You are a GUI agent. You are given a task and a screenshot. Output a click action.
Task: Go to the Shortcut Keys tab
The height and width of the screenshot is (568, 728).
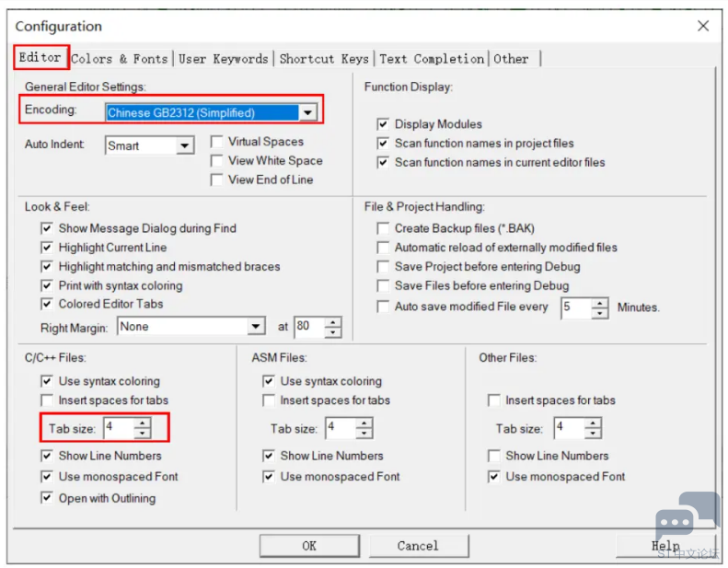coord(324,59)
